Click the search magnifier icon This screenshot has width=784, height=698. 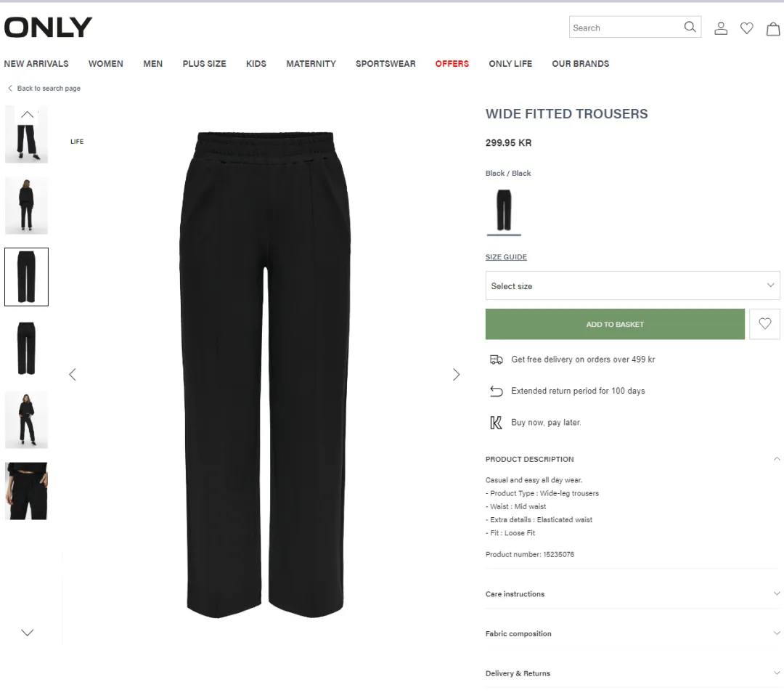pos(690,27)
